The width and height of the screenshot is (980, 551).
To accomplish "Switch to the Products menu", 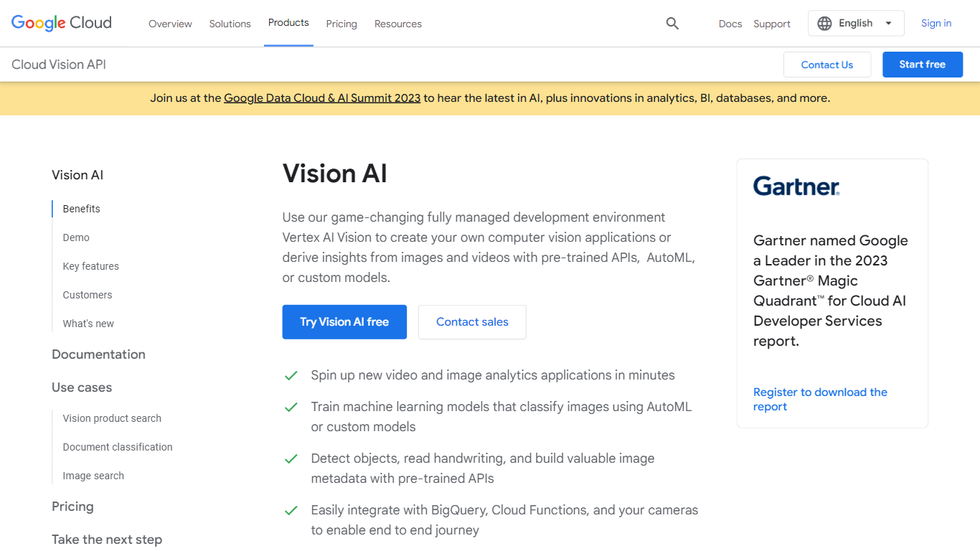I will coord(288,22).
